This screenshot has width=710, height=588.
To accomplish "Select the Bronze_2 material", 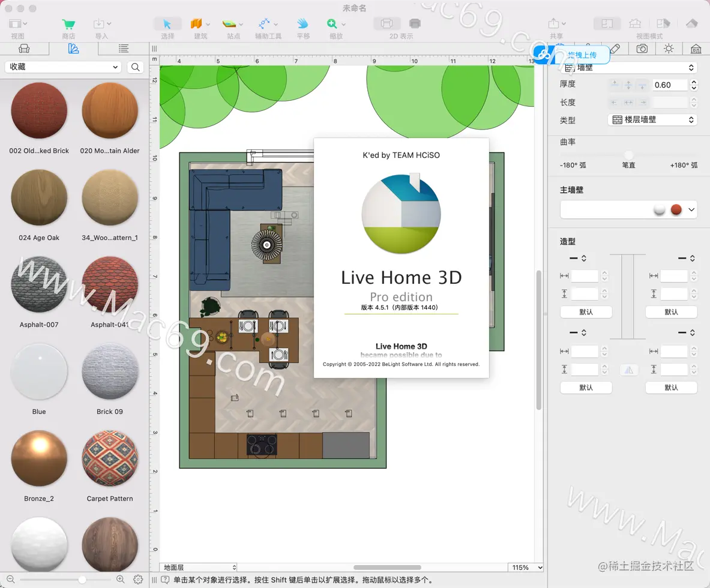I will (39, 458).
